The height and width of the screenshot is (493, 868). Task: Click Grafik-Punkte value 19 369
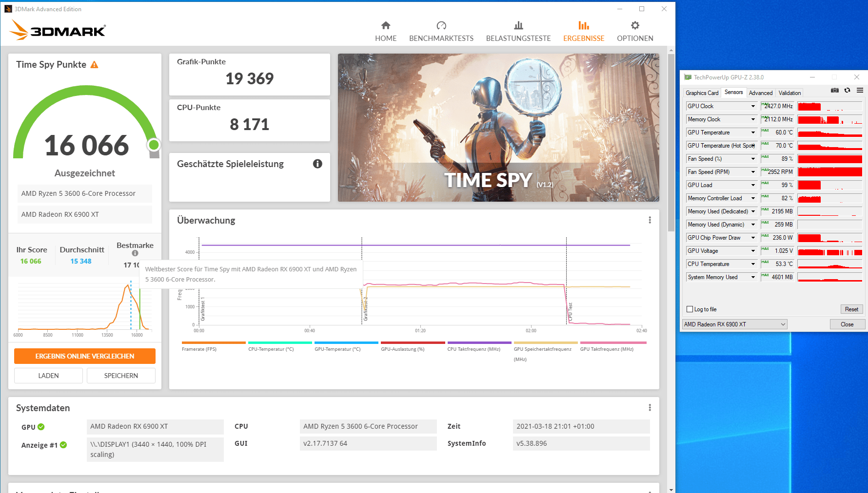[x=249, y=78]
